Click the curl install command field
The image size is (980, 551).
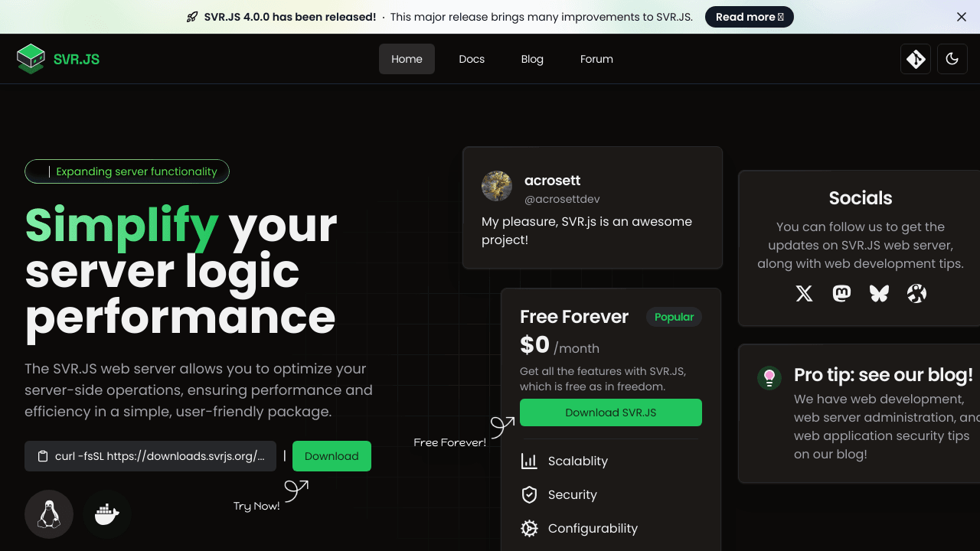[159, 456]
